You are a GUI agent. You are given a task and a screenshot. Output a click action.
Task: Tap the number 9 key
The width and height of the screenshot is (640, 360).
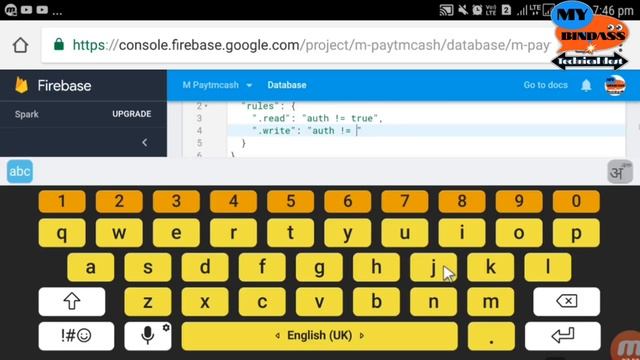coord(519,201)
